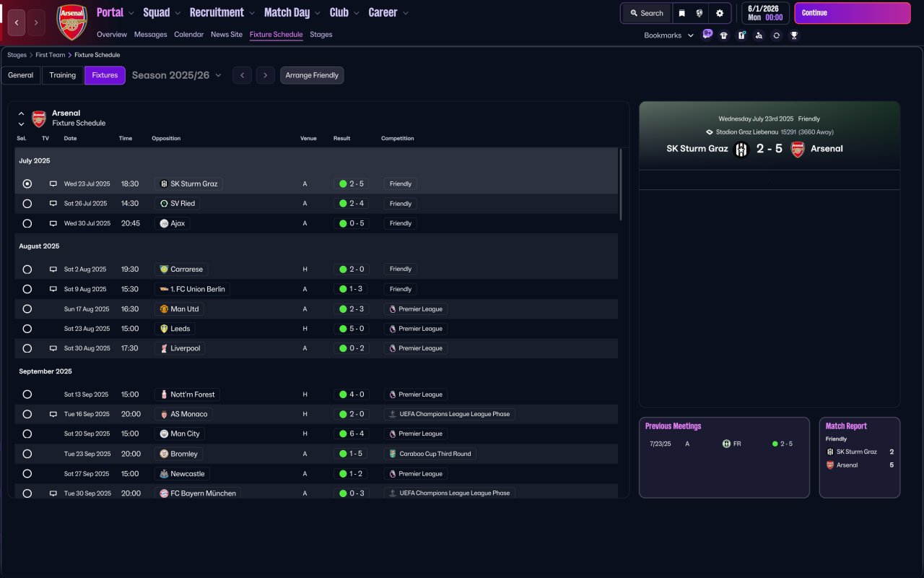This screenshot has width=924, height=578.
Task: Click the Man Utd club badge
Action: [x=164, y=309]
